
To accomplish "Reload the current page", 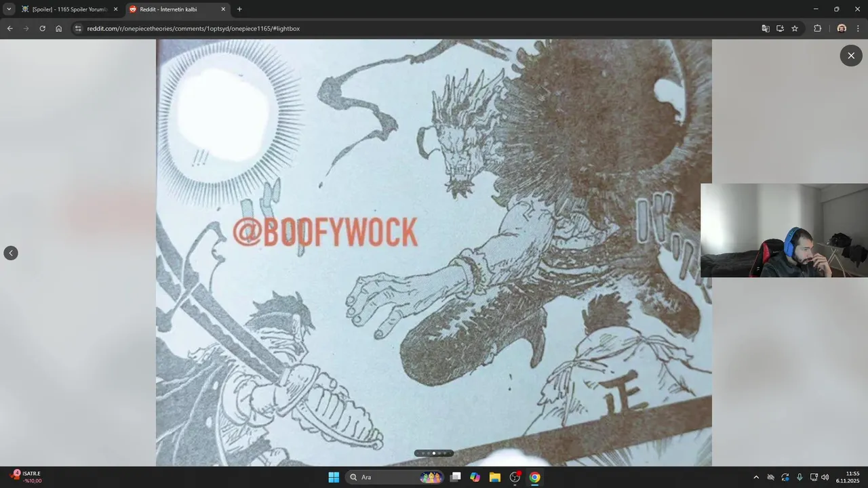I will tap(42, 28).
